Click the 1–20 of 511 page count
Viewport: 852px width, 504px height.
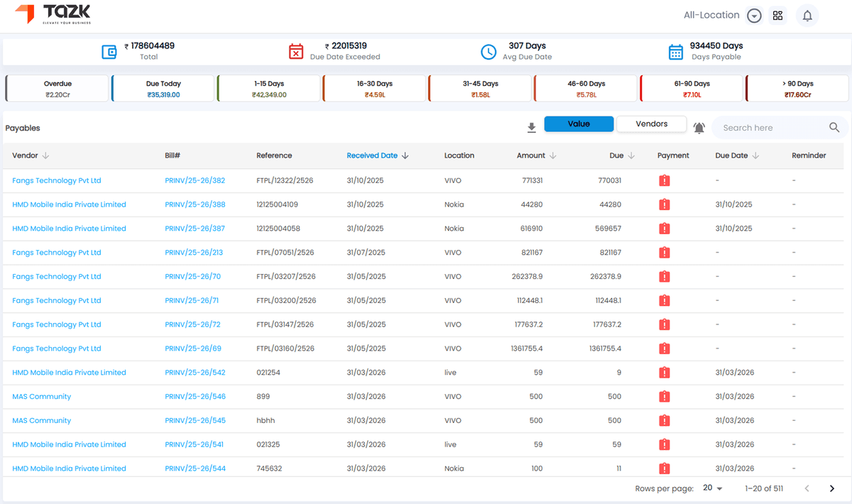(x=764, y=488)
